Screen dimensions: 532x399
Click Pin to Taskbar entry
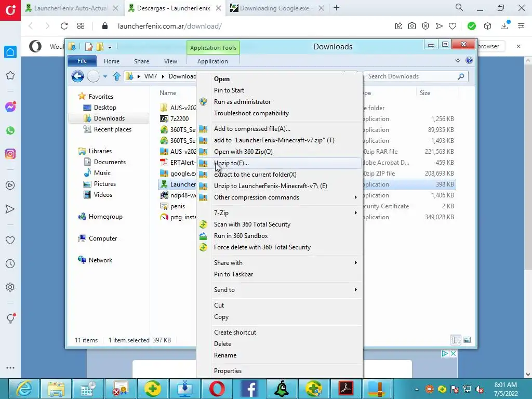(279, 274)
